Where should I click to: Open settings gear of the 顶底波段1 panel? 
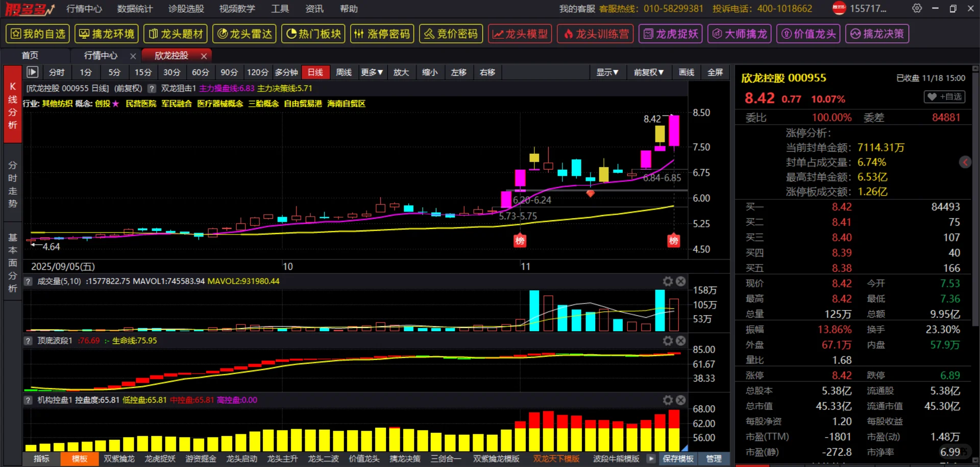pyautogui.click(x=668, y=341)
